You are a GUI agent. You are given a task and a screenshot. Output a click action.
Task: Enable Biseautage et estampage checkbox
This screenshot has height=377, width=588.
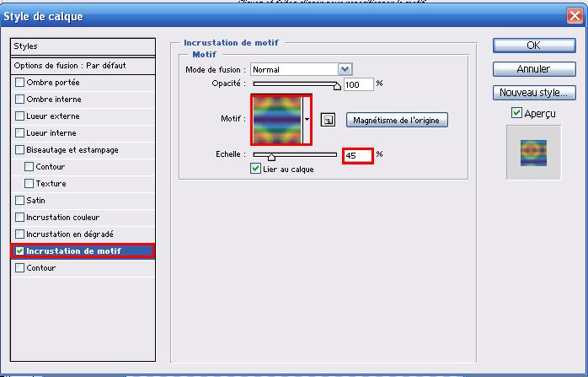point(19,150)
